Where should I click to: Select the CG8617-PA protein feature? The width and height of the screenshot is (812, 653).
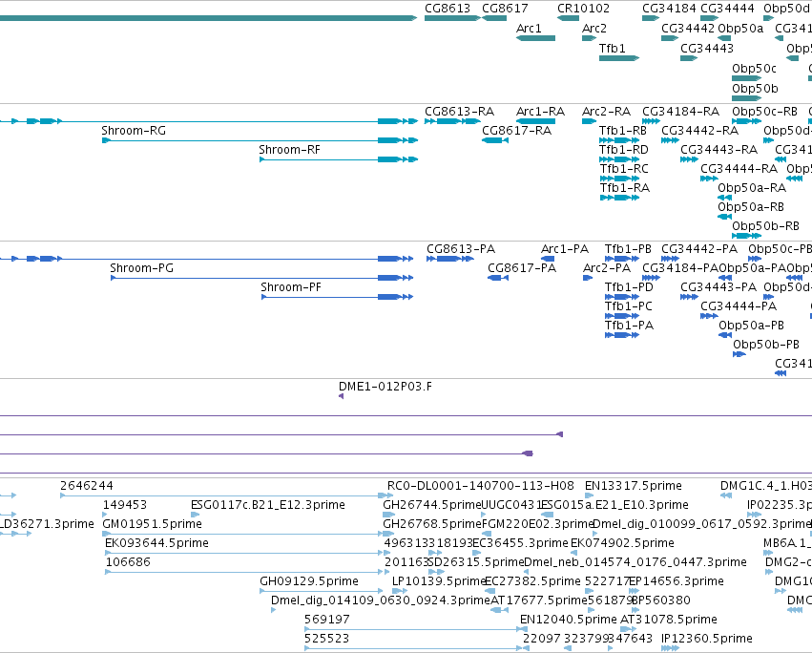pos(498,279)
